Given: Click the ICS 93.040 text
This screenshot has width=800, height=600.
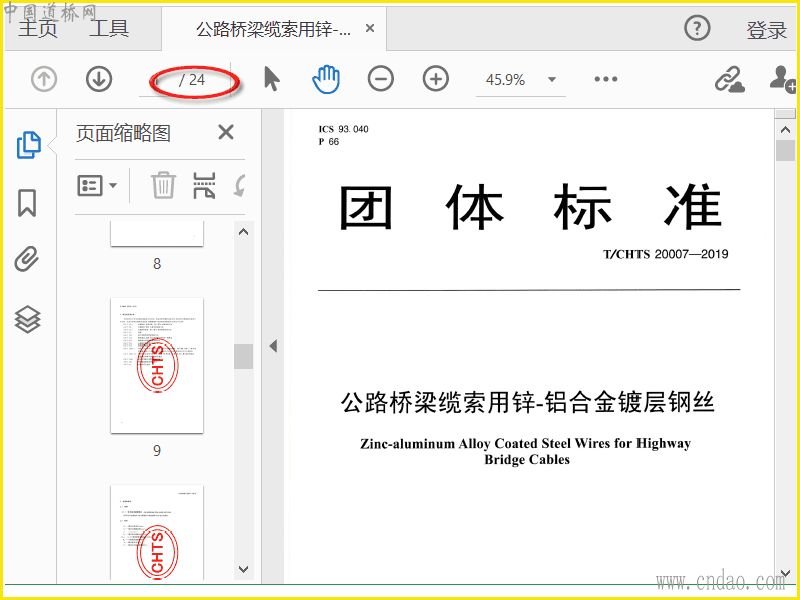Looking at the screenshot, I should (343, 129).
